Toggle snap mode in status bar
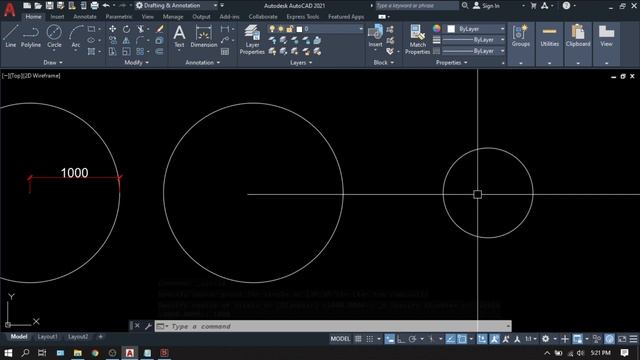The height and width of the screenshot is (360, 640). [370, 339]
